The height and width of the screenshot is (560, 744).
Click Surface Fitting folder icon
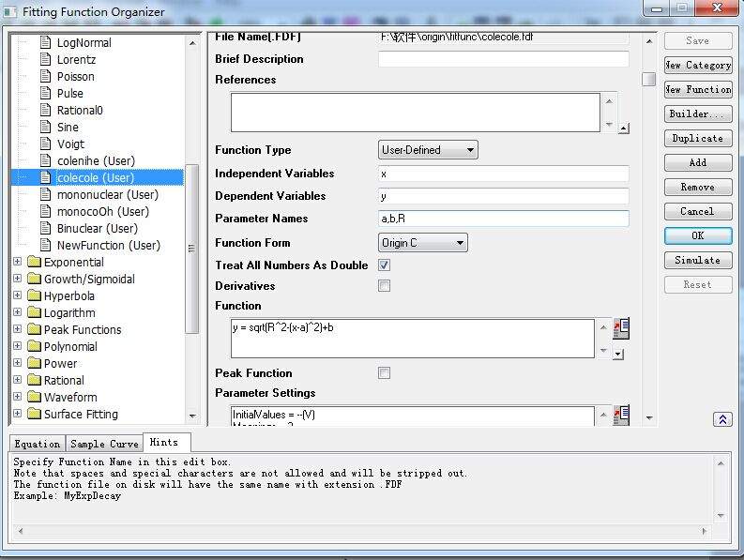(34, 414)
